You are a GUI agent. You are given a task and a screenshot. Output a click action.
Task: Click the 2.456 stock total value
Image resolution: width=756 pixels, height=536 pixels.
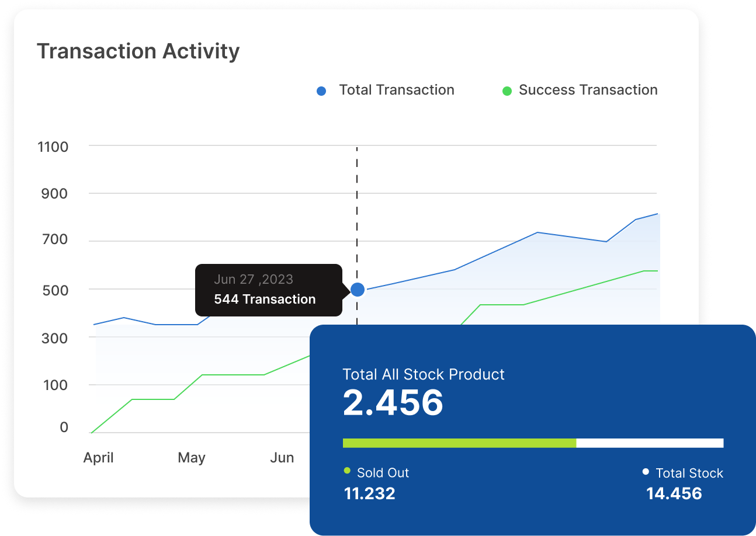[x=393, y=403]
